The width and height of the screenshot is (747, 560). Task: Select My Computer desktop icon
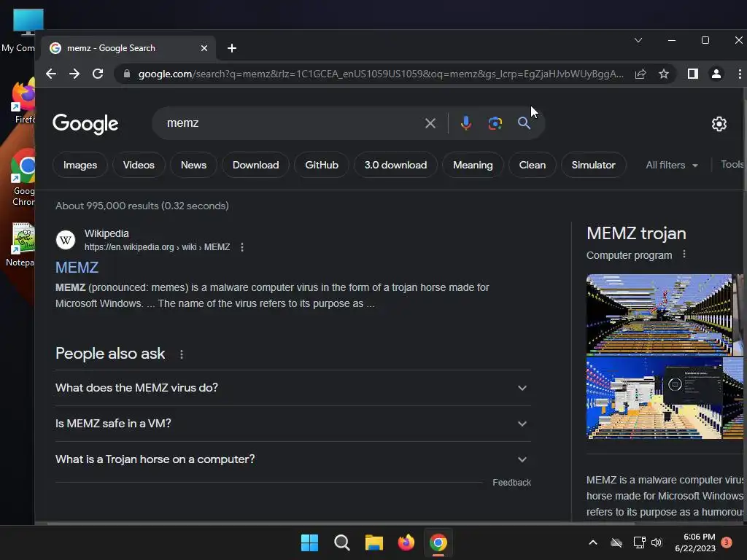click(x=21, y=31)
